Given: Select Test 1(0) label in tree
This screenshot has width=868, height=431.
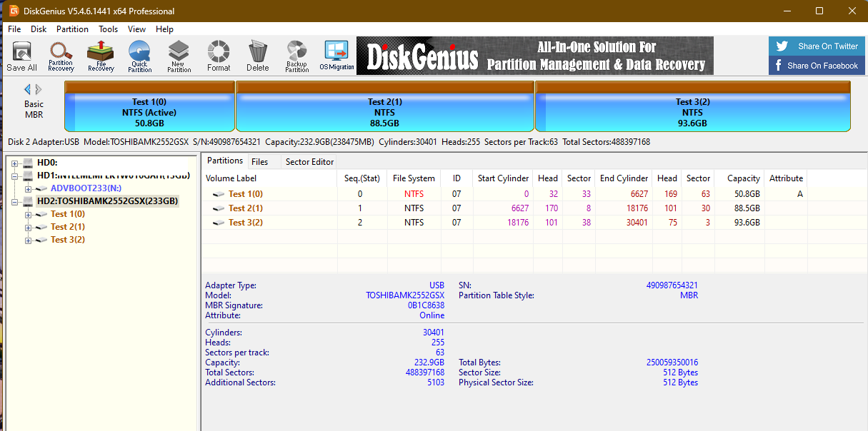Looking at the screenshot, I should click(x=67, y=214).
